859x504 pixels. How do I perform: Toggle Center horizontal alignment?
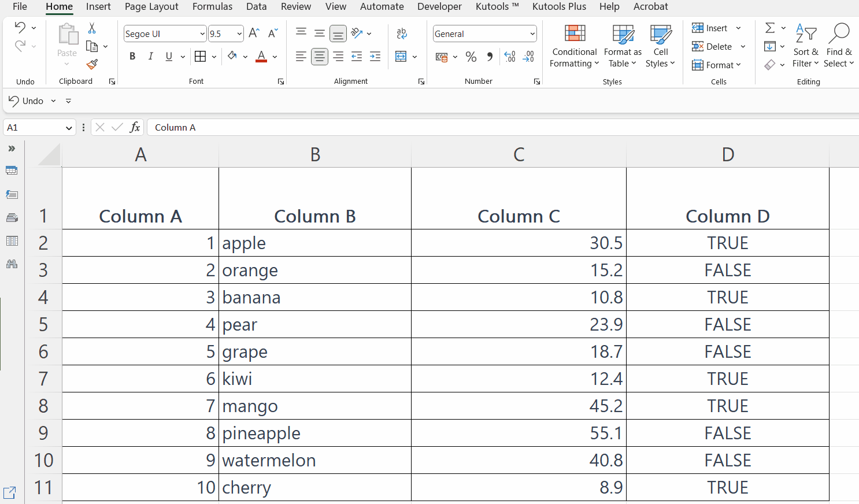coord(320,57)
